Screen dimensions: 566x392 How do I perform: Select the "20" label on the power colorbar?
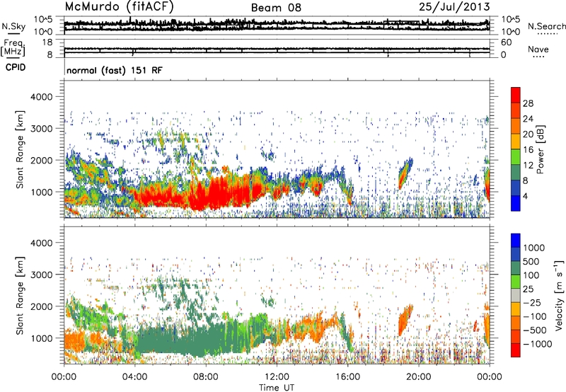528,134
